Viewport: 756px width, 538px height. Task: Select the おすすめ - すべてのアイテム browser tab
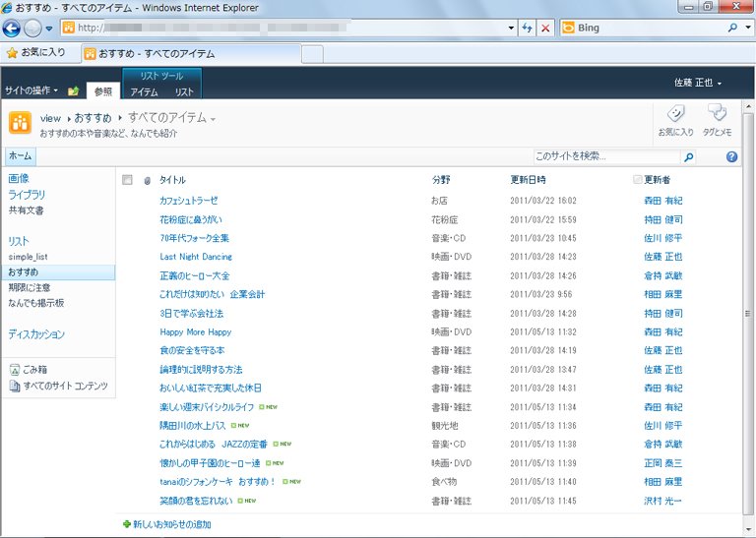pyautogui.click(x=192, y=53)
